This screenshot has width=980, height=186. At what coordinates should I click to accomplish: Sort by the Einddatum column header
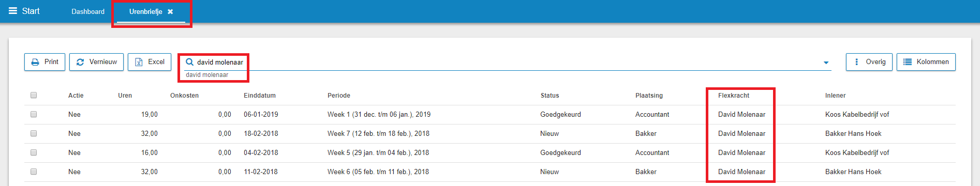pos(260,96)
